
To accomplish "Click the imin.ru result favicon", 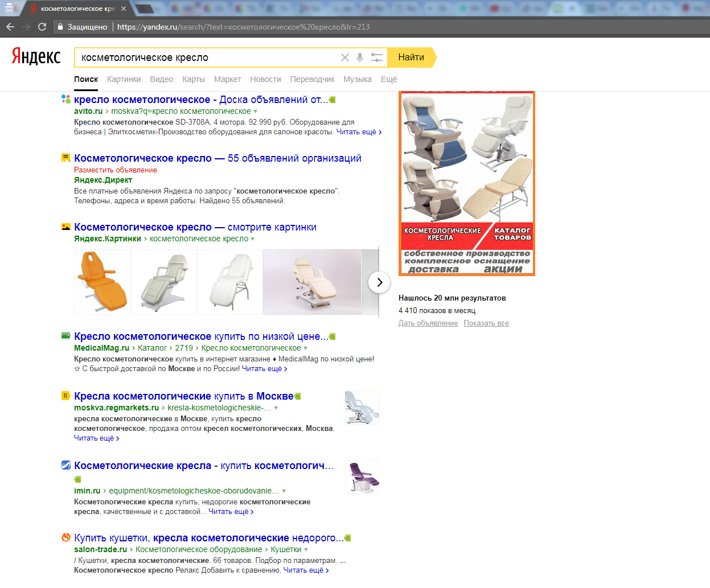I will point(66,465).
